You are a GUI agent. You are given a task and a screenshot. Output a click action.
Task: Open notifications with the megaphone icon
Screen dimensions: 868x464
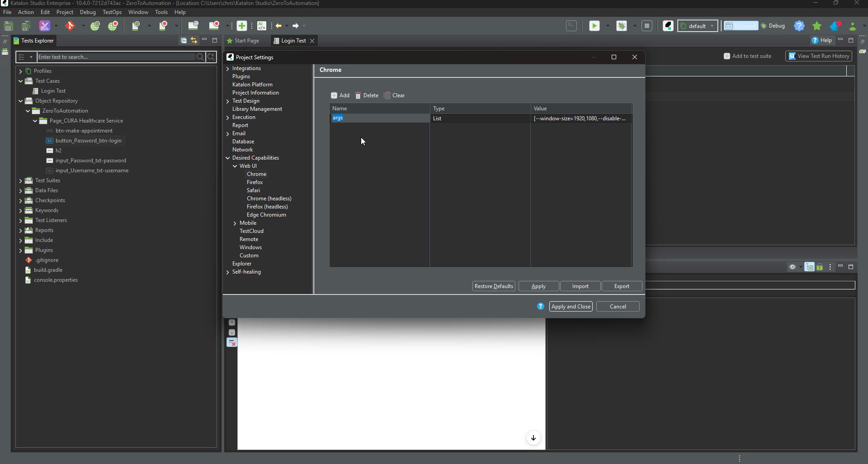coord(835,26)
